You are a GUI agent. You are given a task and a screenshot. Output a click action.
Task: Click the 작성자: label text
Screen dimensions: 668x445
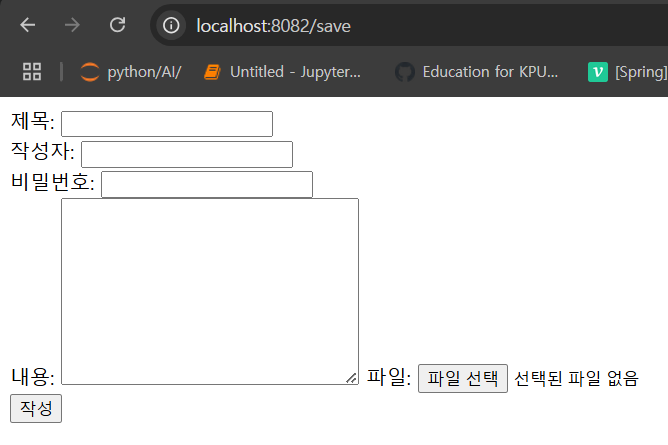tap(43, 151)
